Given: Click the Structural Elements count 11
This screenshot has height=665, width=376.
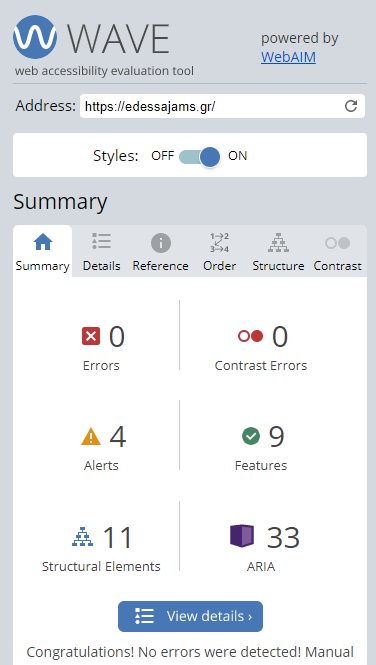Looking at the screenshot, I should pyautogui.click(x=117, y=537).
